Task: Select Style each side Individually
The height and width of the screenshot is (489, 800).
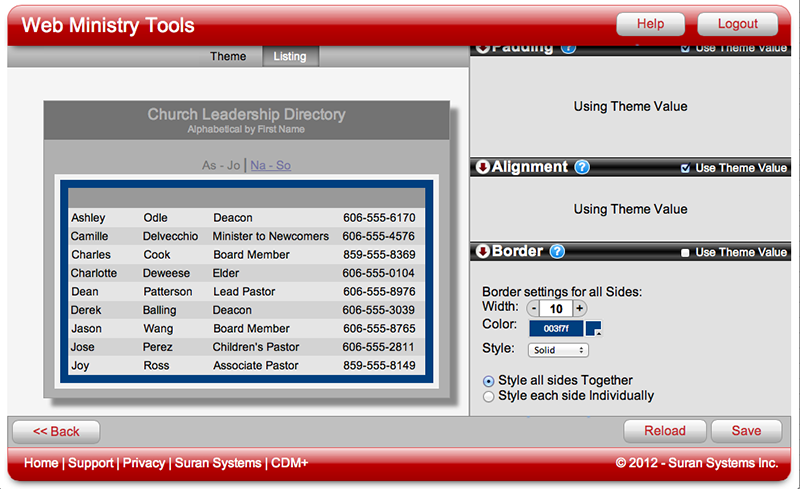Action: pos(488,396)
